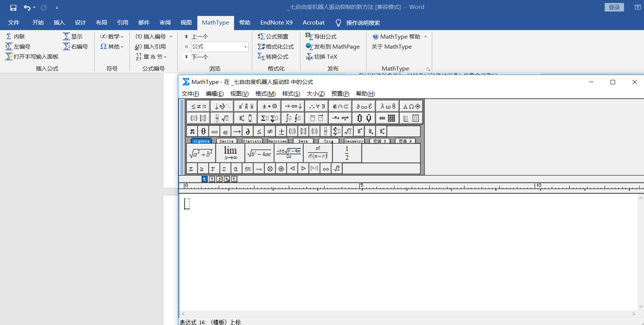Open the 样式(S) menu in MathType

(291, 94)
